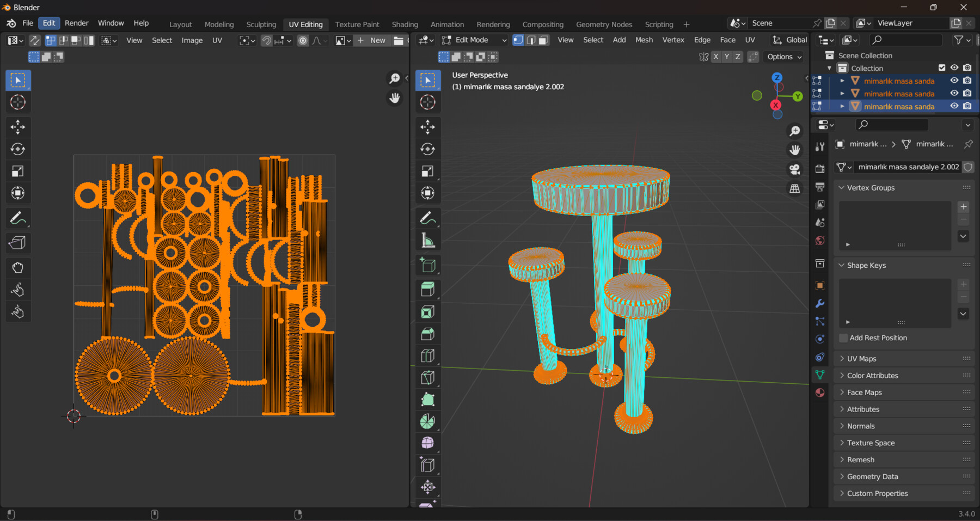Select the Add Cube tool in the 3D viewport
This screenshot has height=521, width=980.
click(x=428, y=265)
